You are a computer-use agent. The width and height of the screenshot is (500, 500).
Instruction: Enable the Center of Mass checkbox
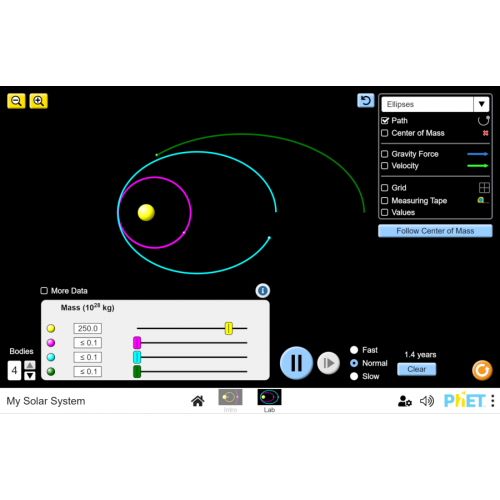click(x=385, y=133)
